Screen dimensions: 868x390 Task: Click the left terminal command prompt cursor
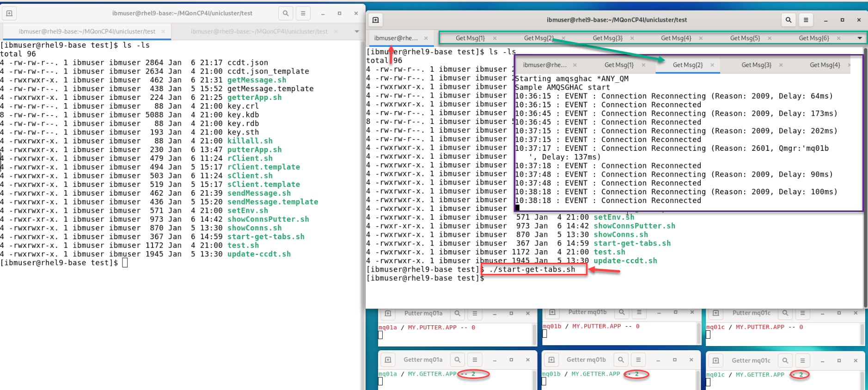tap(125, 263)
